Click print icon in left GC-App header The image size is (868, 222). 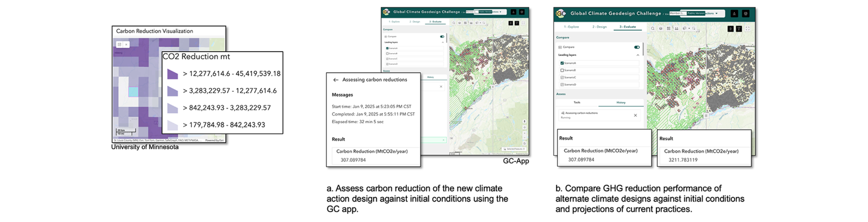coord(522,11)
